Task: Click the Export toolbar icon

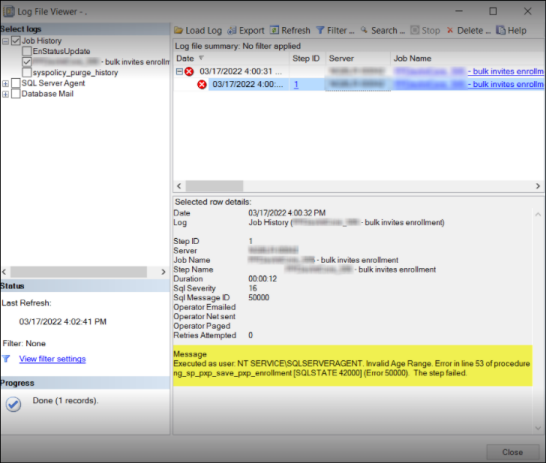Action: pos(232,31)
